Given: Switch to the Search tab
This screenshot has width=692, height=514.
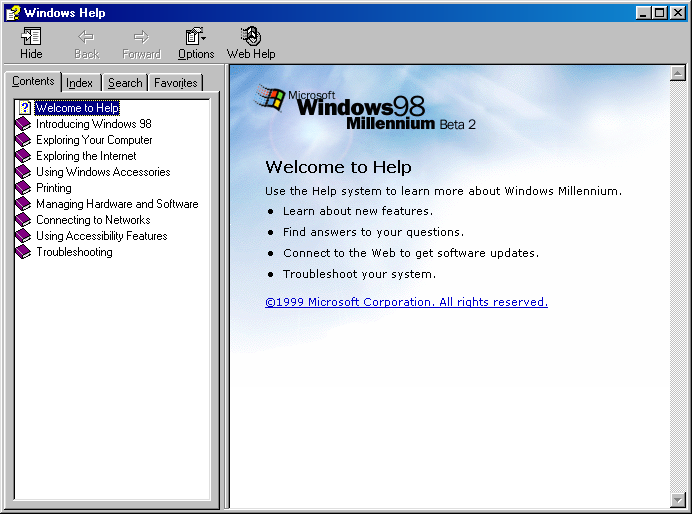Looking at the screenshot, I should (x=125, y=83).
